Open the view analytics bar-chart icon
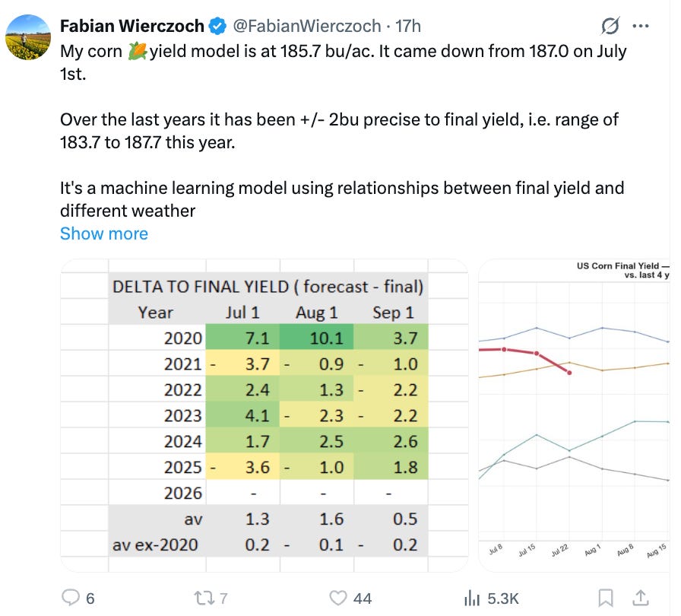681x616 pixels. tap(472, 599)
